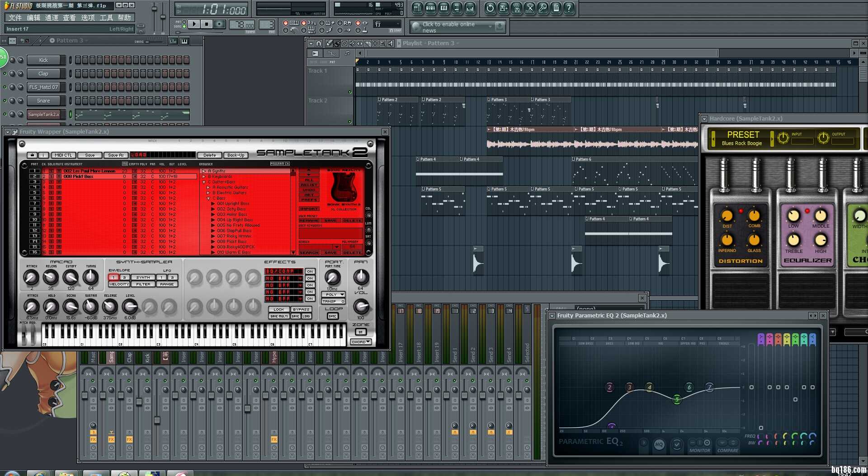
Task: Click the DIST knob on Distortion pedal
Action: click(727, 216)
